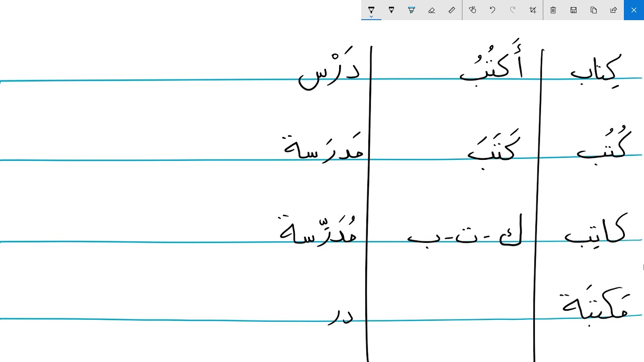Redo the undone stroke
The image size is (644, 362).
pos(513,10)
